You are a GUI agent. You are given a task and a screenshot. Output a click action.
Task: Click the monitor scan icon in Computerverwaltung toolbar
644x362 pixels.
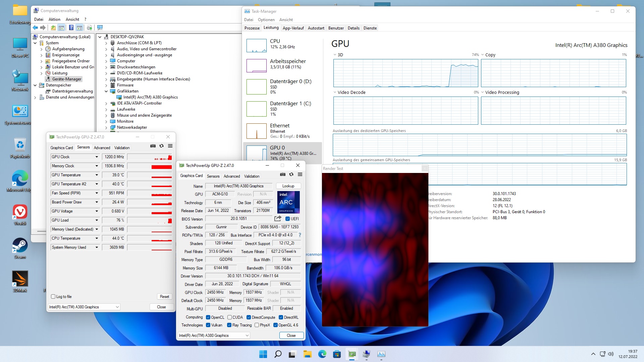(x=100, y=27)
